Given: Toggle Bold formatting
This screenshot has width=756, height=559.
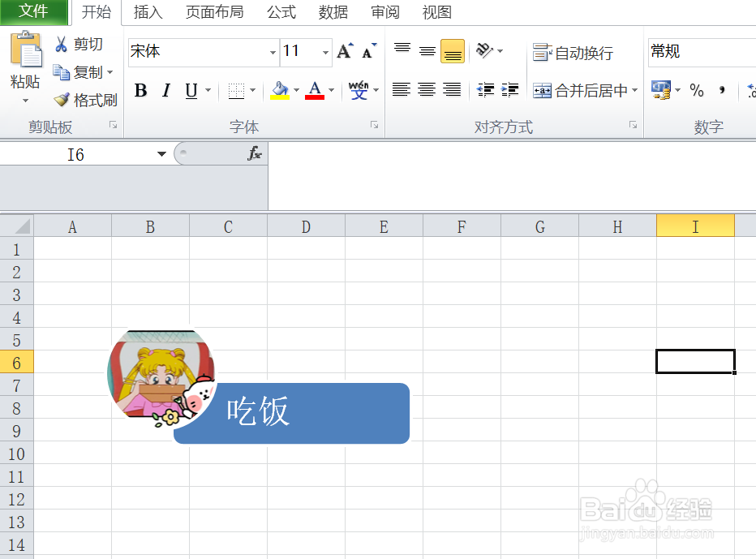Looking at the screenshot, I should tap(141, 90).
